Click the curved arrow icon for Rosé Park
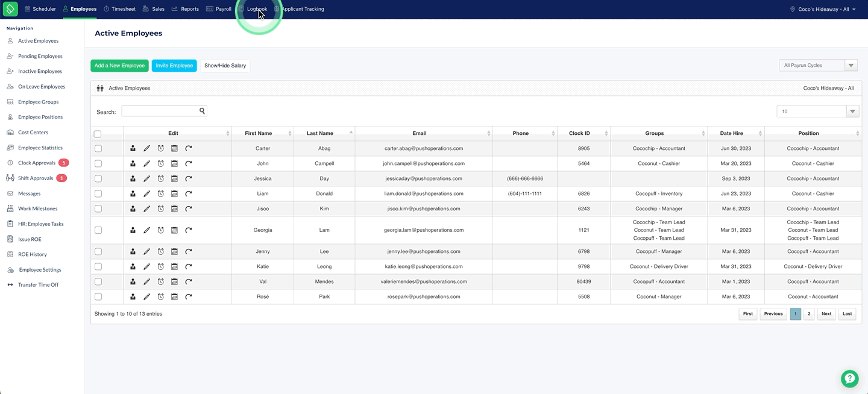Screen dimensions: 868x394 coord(189,296)
